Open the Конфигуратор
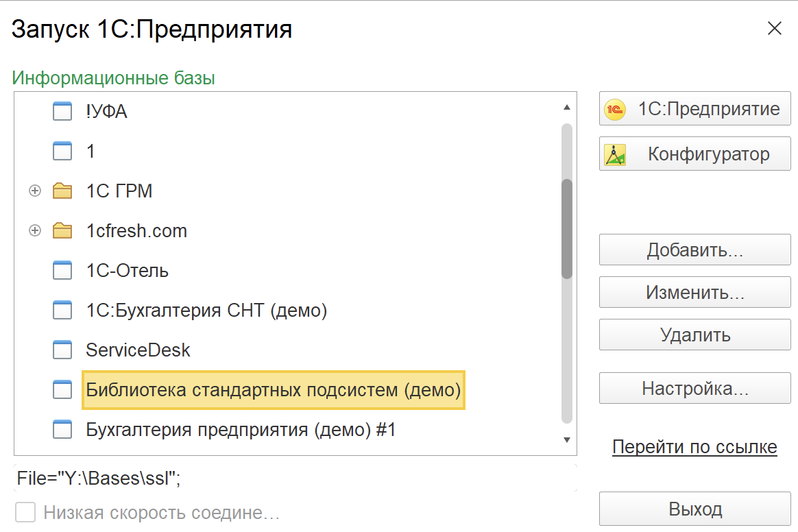798x532 pixels. [694, 155]
